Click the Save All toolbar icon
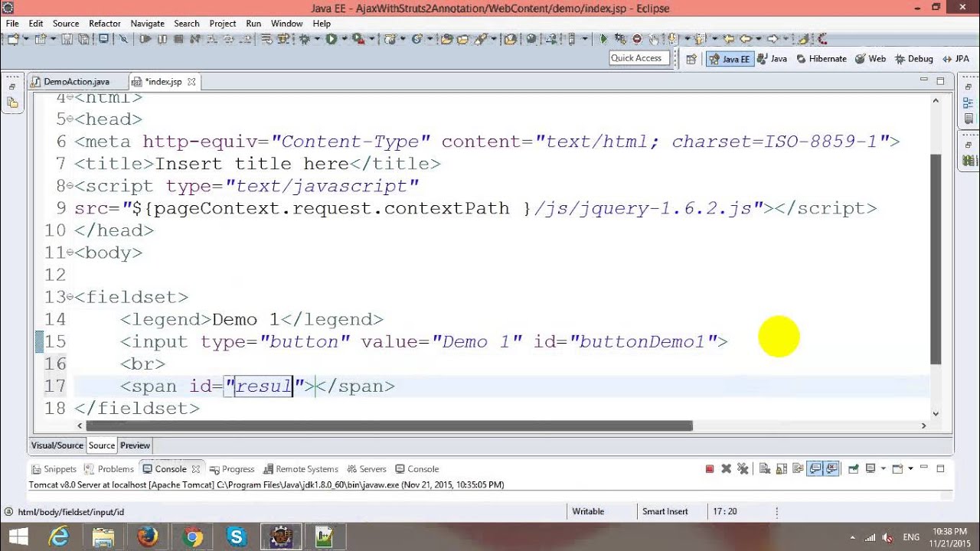 pos(83,38)
